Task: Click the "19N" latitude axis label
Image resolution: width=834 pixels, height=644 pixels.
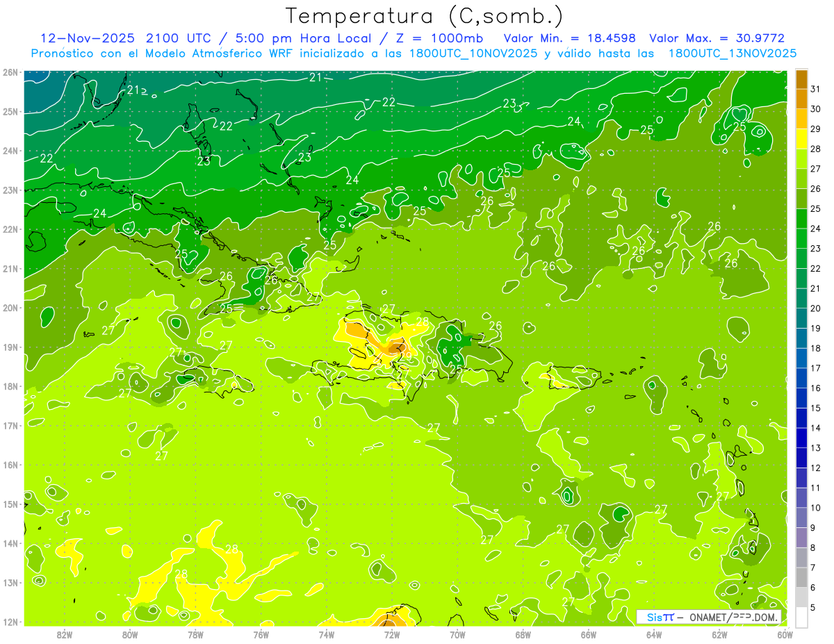Action: 10,347
